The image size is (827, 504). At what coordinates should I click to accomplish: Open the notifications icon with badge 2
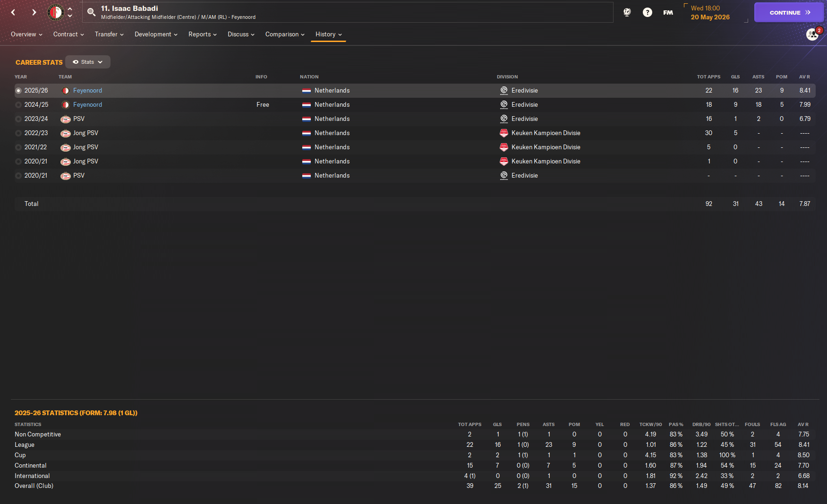pyautogui.click(x=812, y=34)
